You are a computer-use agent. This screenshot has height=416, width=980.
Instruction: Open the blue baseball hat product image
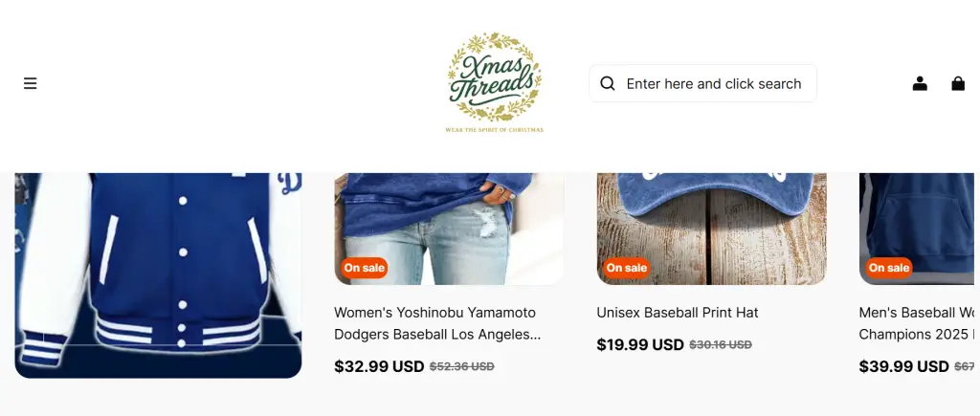[711, 229]
